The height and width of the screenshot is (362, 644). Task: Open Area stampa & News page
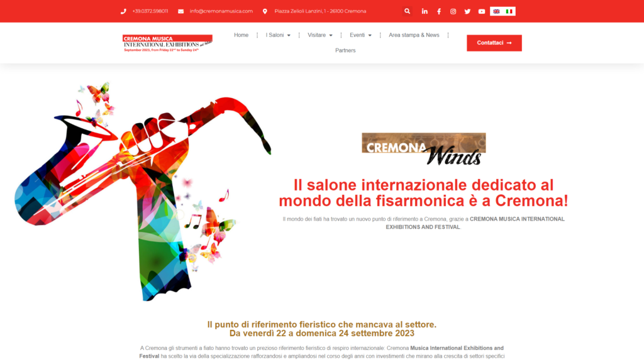[414, 35]
